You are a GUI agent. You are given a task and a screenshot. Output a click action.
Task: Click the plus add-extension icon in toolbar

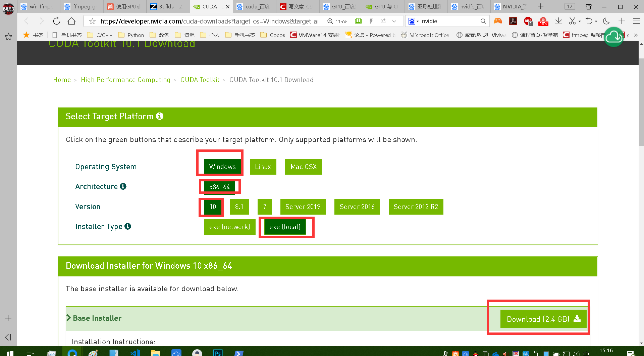(x=622, y=21)
